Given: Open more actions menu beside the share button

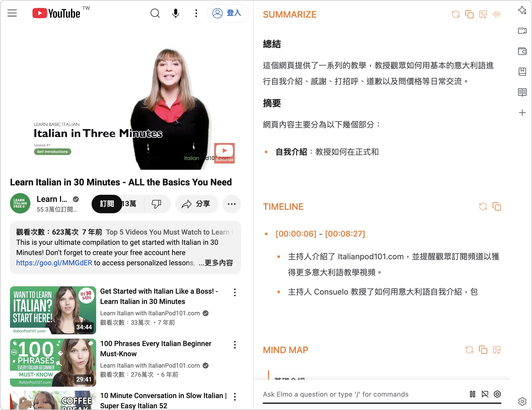Looking at the screenshot, I should [232, 204].
